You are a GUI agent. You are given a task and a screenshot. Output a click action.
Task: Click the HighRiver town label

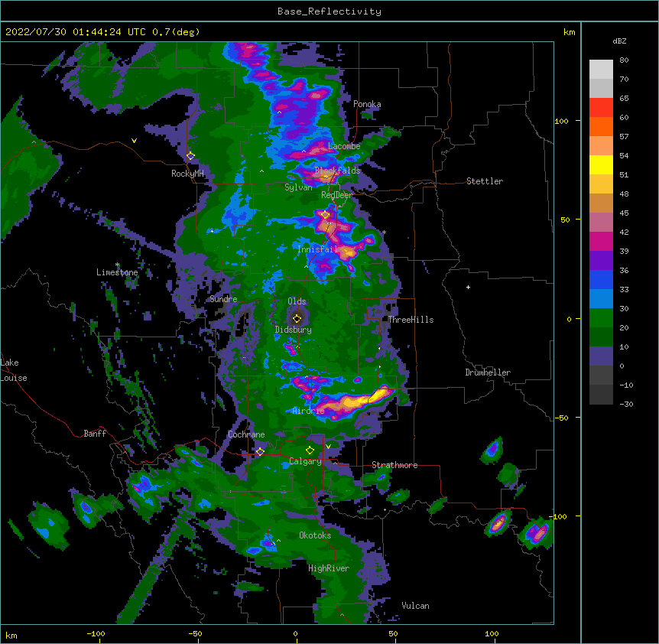click(329, 568)
